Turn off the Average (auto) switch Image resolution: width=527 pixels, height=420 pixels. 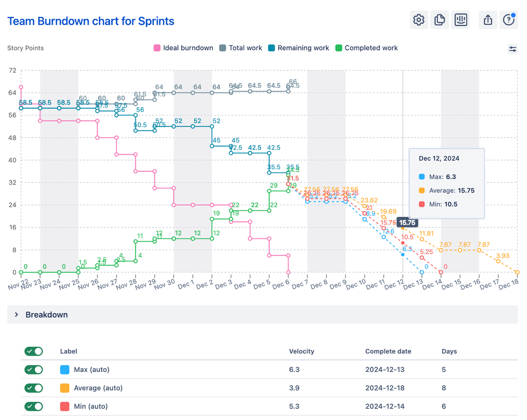click(34, 388)
